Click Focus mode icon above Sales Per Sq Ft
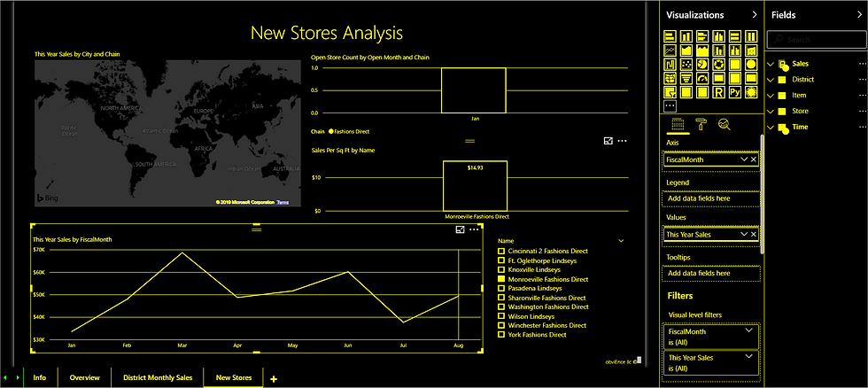The width and height of the screenshot is (868, 388). point(608,141)
